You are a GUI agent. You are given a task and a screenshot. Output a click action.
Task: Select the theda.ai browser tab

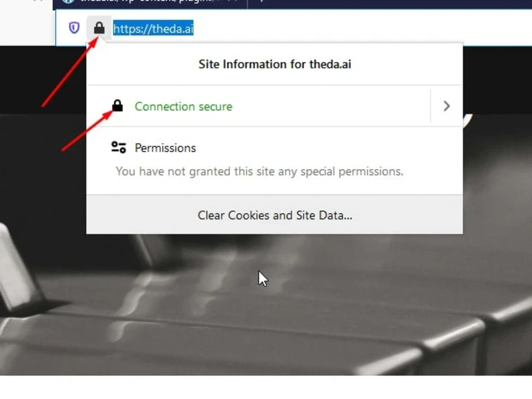click(x=150, y=2)
